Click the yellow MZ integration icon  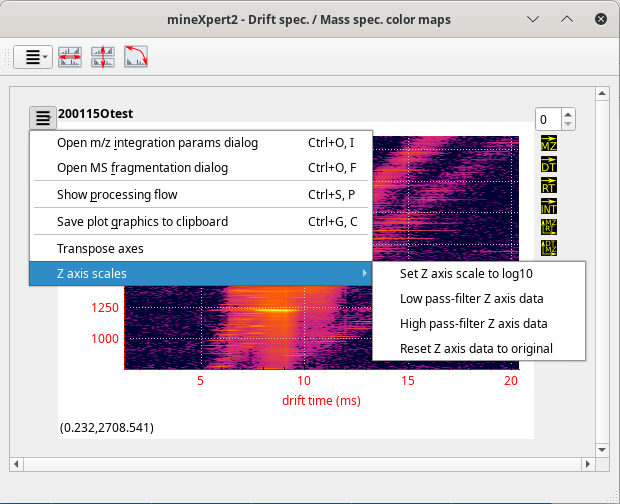(549, 145)
